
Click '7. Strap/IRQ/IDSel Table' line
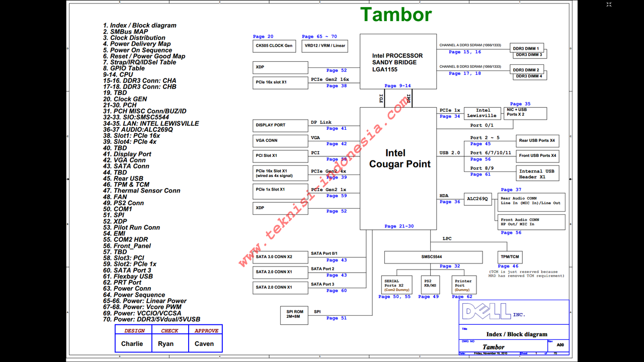pyautogui.click(x=140, y=62)
